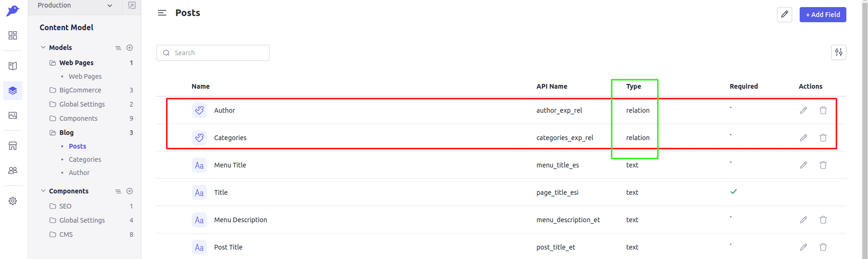This screenshot has width=868, height=259.
Task: Select the Author model in sidebar
Action: click(79, 173)
